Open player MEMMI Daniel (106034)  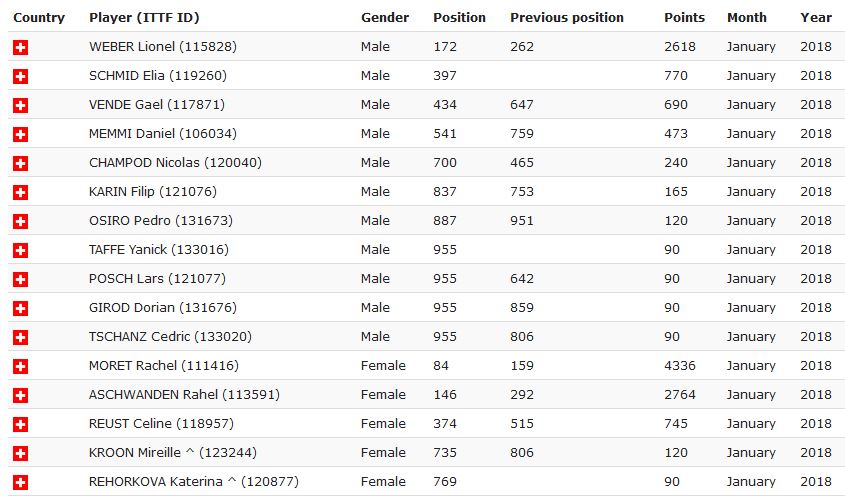coord(162,134)
